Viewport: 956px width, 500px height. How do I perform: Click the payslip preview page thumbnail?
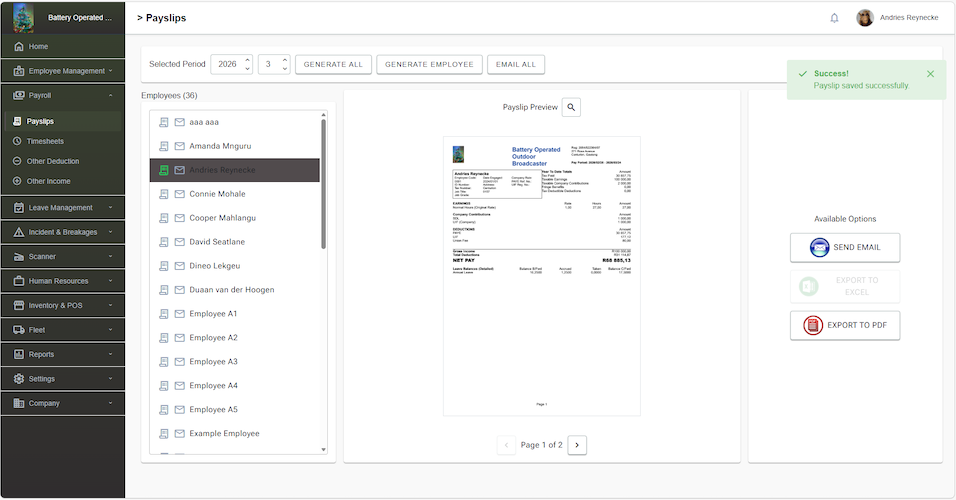pos(541,276)
